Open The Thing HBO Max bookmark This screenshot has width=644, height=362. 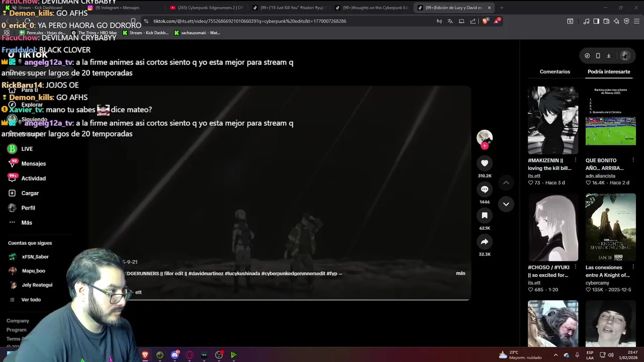point(94,33)
